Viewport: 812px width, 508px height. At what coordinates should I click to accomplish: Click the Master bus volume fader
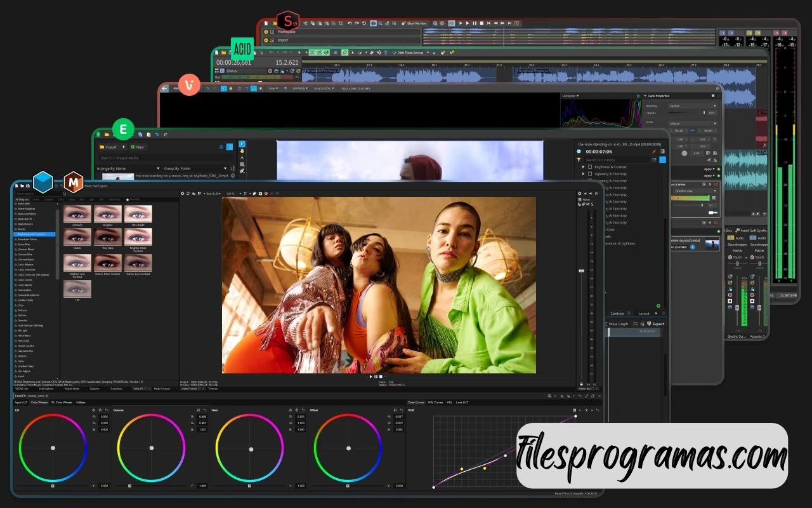pos(582,271)
